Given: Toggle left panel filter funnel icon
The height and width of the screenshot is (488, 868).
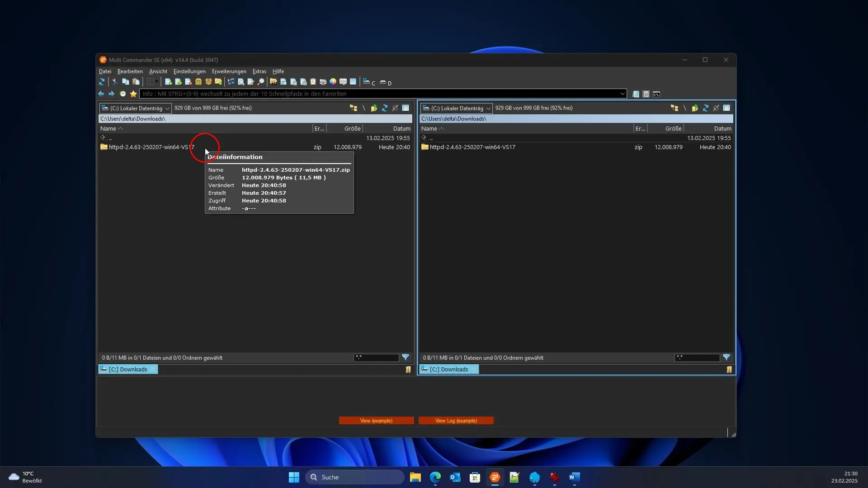Looking at the screenshot, I should pyautogui.click(x=406, y=357).
